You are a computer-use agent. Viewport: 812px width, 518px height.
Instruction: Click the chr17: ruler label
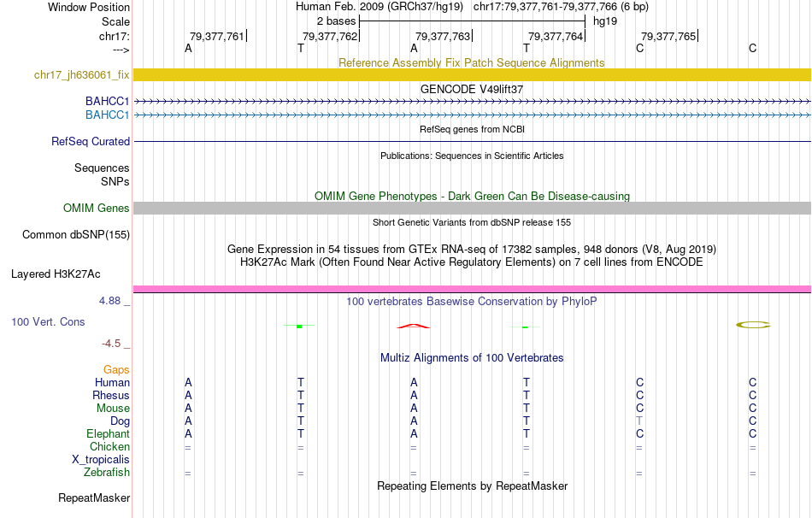click(x=114, y=37)
